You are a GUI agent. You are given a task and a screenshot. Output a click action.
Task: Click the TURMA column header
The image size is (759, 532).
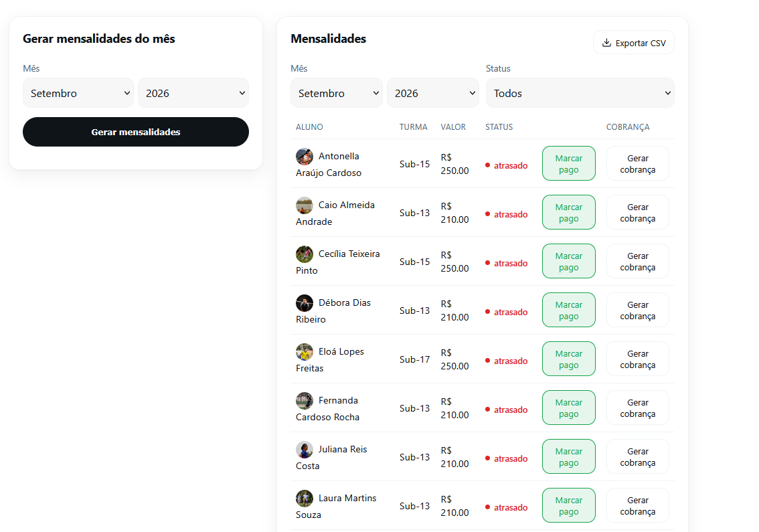point(414,127)
